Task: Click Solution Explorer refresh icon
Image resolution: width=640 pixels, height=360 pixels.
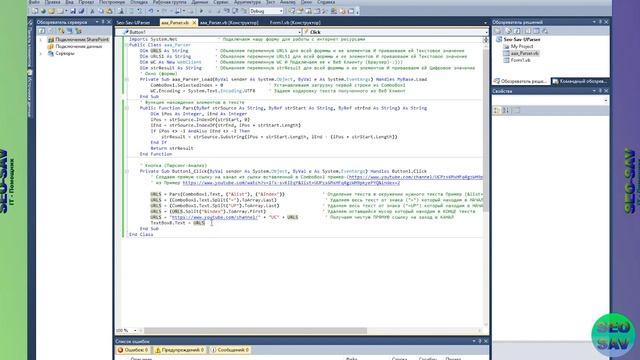Action: point(517,31)
